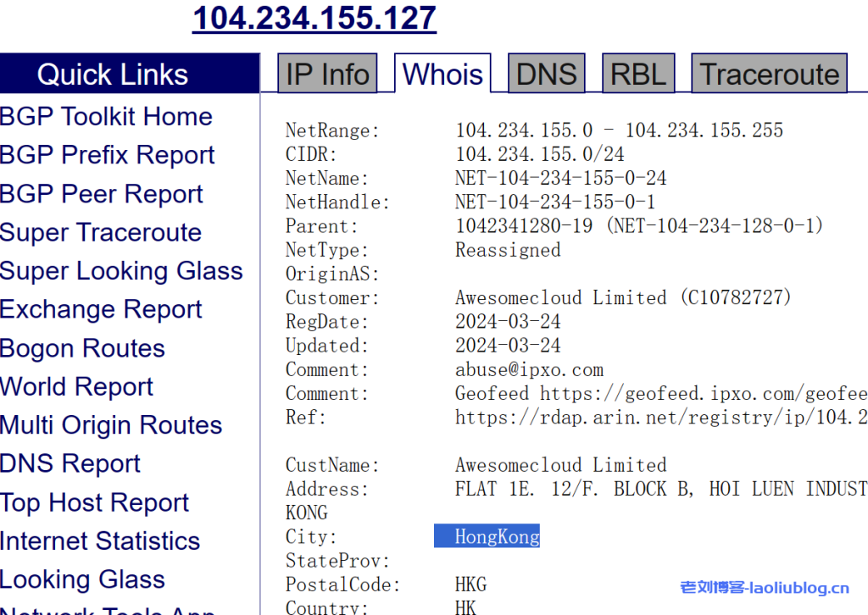Open the IP Info tab

327,75
